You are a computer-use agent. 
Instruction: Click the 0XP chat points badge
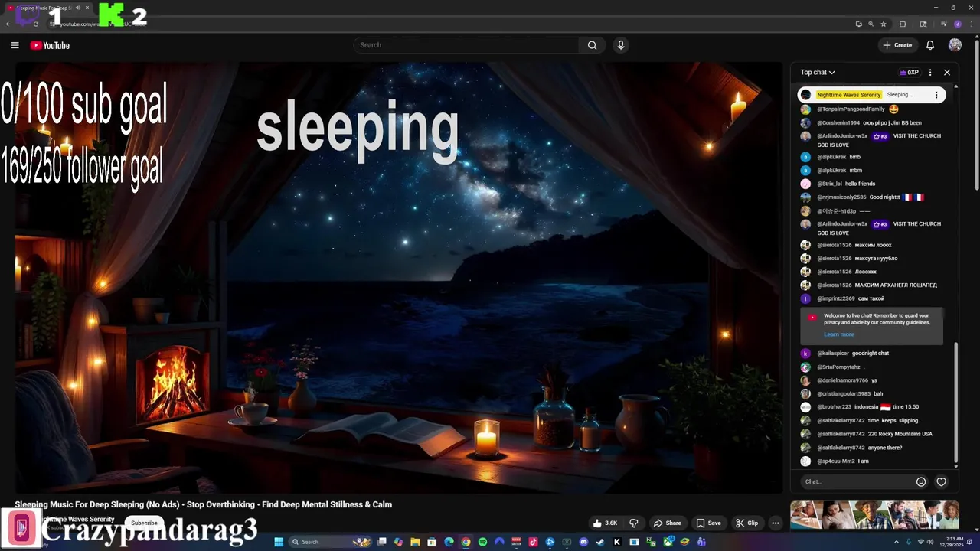point(909,73)
